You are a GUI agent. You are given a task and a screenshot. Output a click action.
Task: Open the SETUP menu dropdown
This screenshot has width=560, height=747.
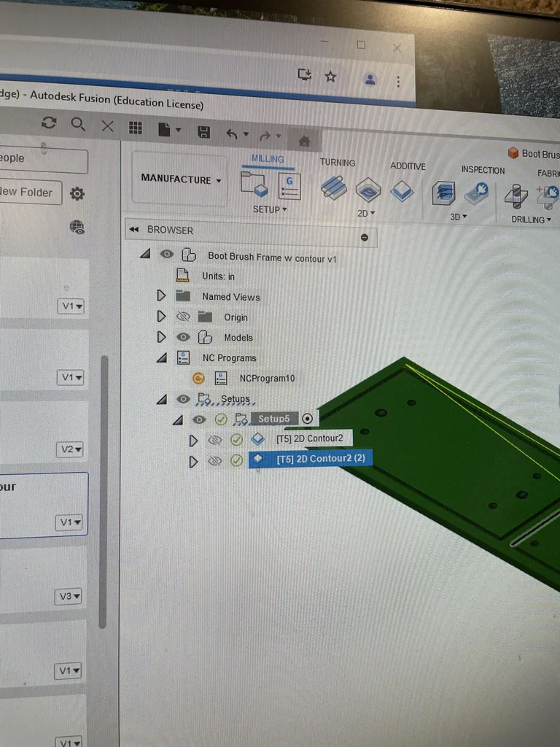click(x=269, y=209)
